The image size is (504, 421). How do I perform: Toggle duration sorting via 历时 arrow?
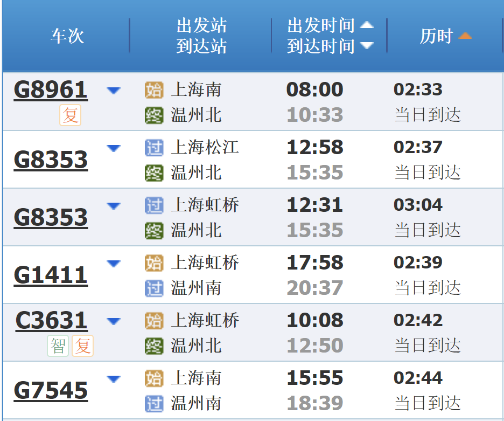pos(465,34)
